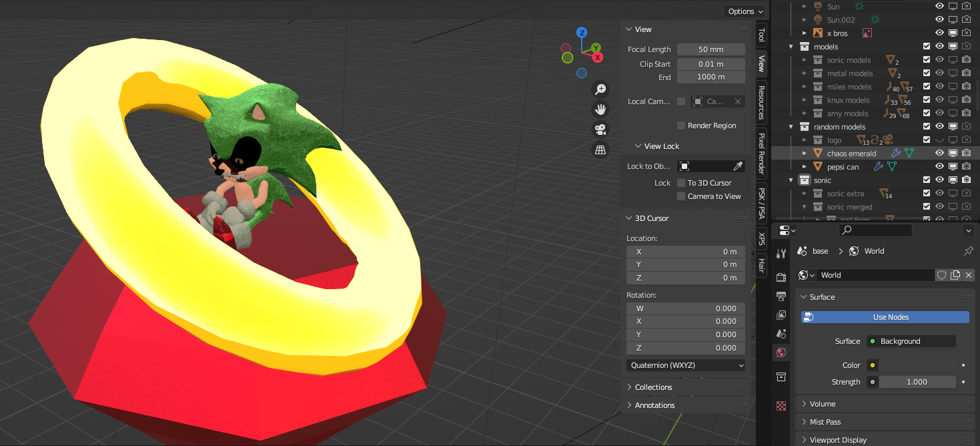Click the wrench modifier icon on chaos emerald

pyautogui.click(x=896, y=154)
